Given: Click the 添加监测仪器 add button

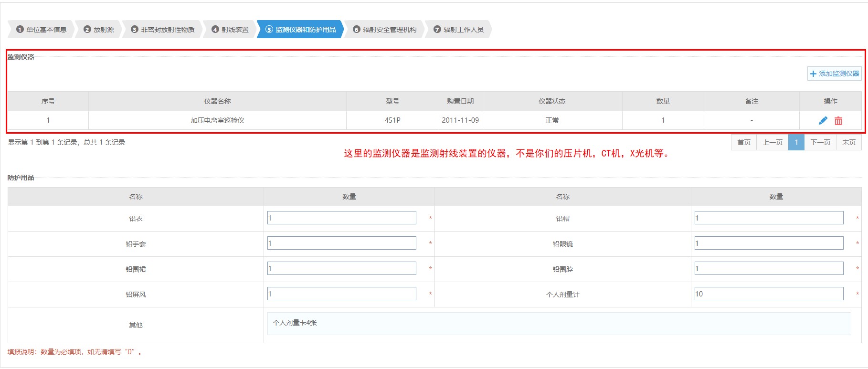Looking at the screenshot, I should click(x=835, y=74).
